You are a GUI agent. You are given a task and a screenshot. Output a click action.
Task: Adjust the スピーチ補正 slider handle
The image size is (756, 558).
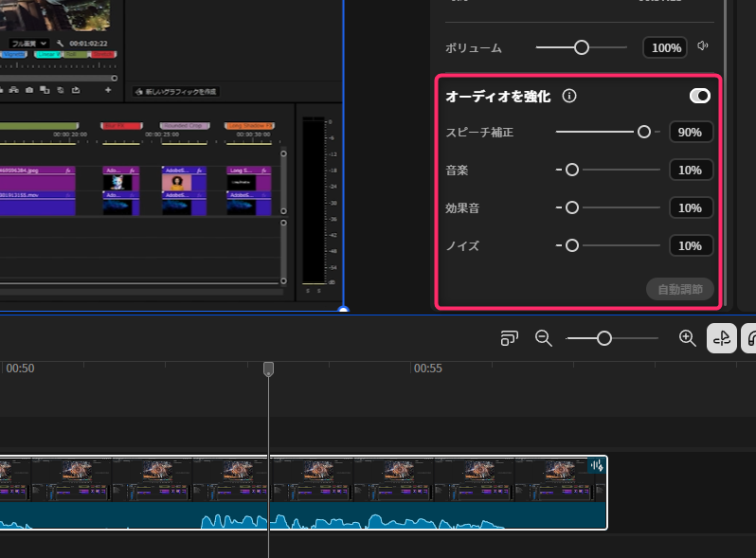pos(644,132)
